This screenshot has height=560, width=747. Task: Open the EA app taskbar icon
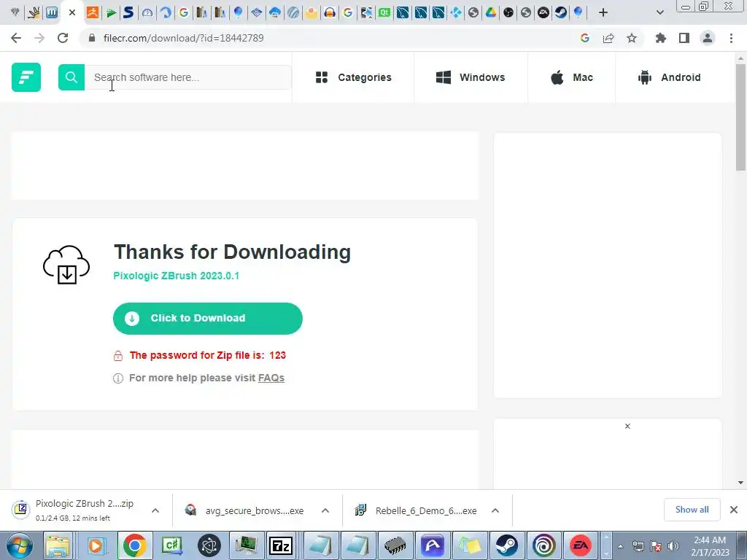coord(581,545)
